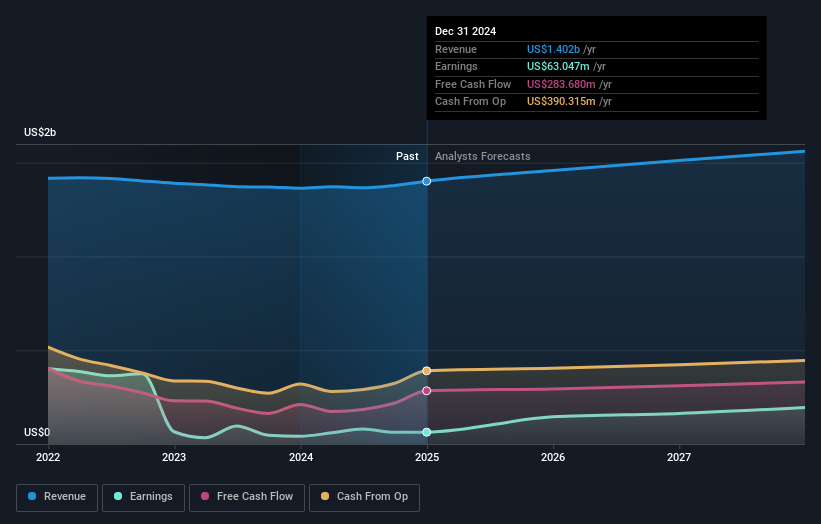Click the Earnings row label in tooltip
The height and width of the screenshot is (524, 821).
pos(457,66)
